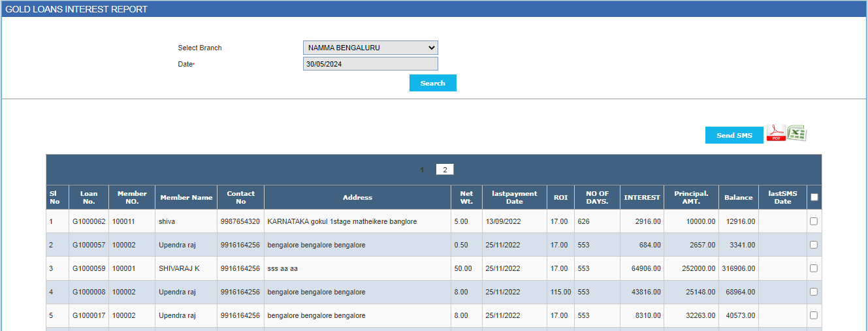Click interest amount 43816.00
The height and width of the screenshot is (331, 868).
point(646,292)
